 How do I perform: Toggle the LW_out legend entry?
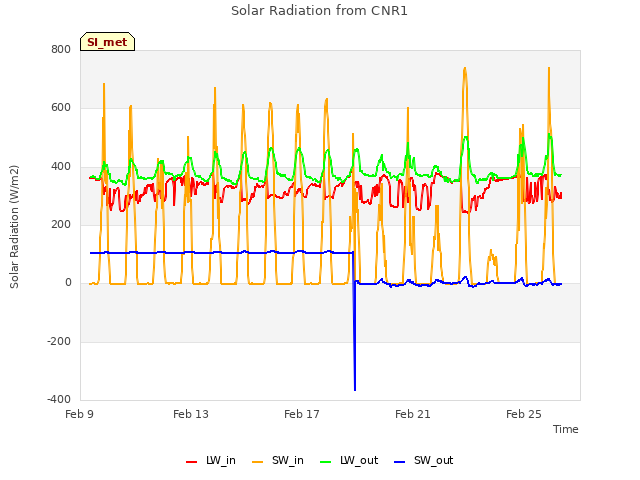point(349,460)
